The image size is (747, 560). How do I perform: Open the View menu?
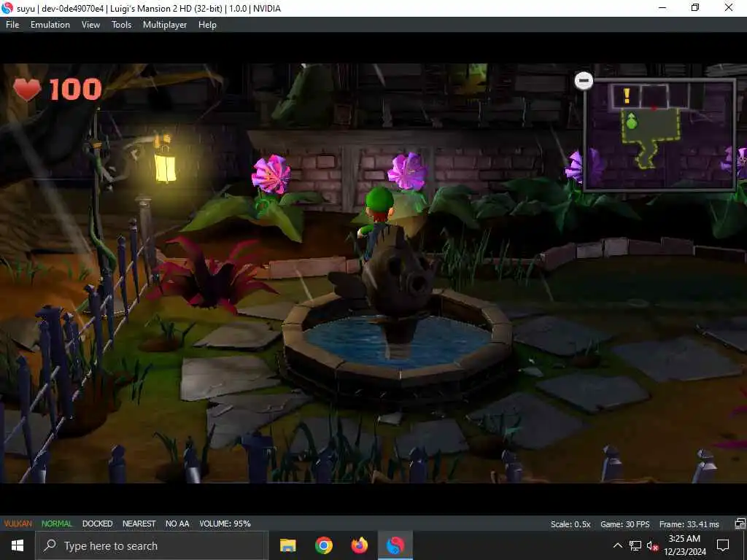[x=90, y=25]
